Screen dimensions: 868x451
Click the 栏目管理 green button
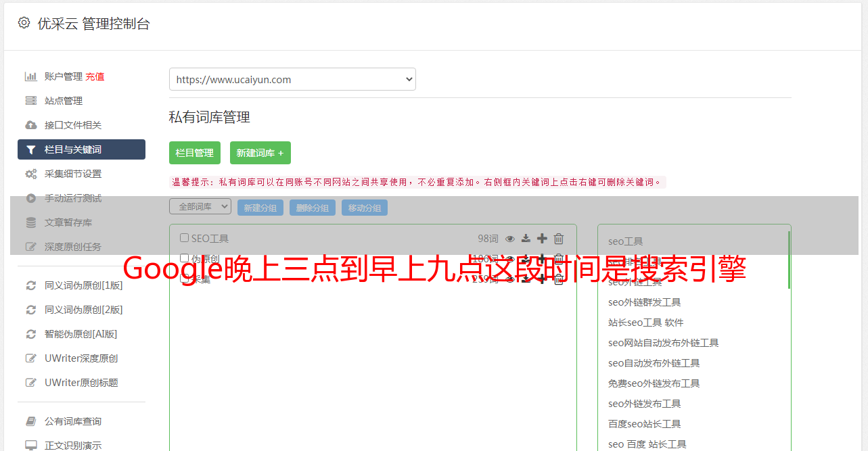coord(195,153)
